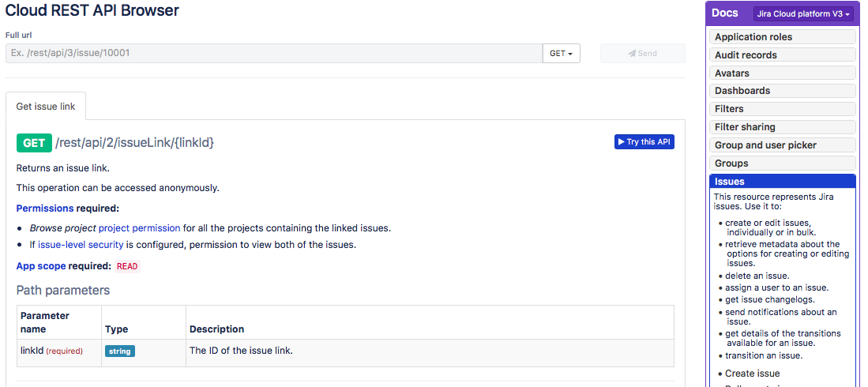This screenshot has height=387, width=868.
Task: Expand the Application roles section
Action: click(x=782, y=37)
